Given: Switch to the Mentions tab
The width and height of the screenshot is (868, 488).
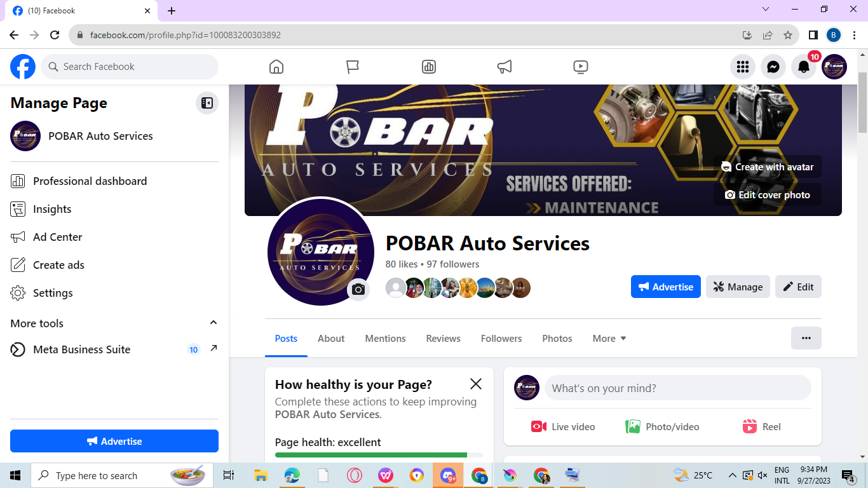Looking at the screenshot, I should pos(385,339).
